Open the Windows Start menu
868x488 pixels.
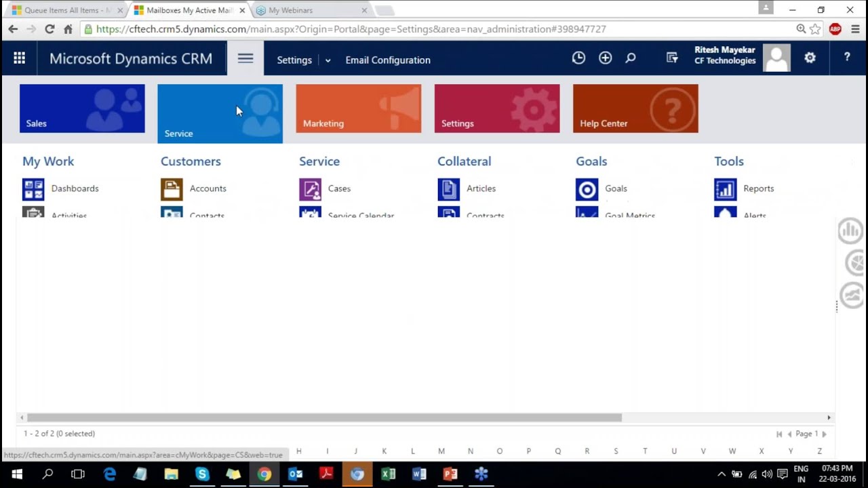(16, 474)
